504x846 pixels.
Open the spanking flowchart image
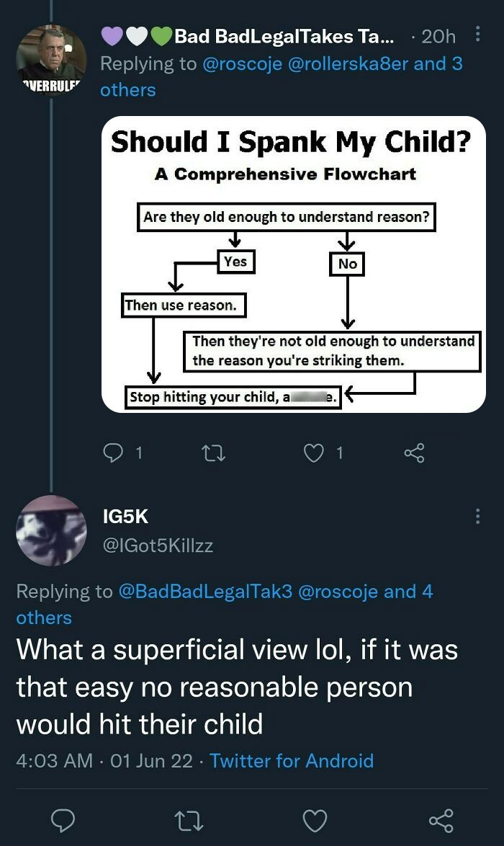coord(294,264)
